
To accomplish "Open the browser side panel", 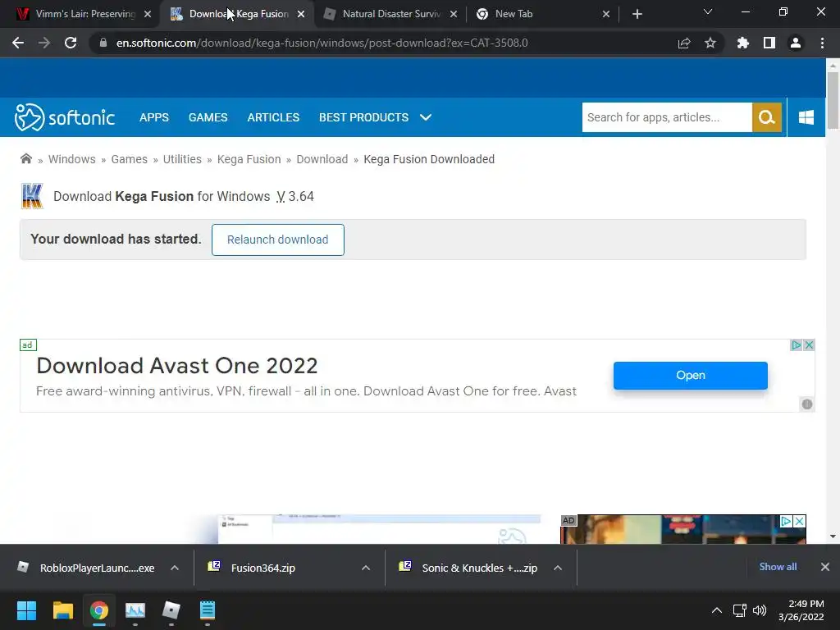I will 769,43.
